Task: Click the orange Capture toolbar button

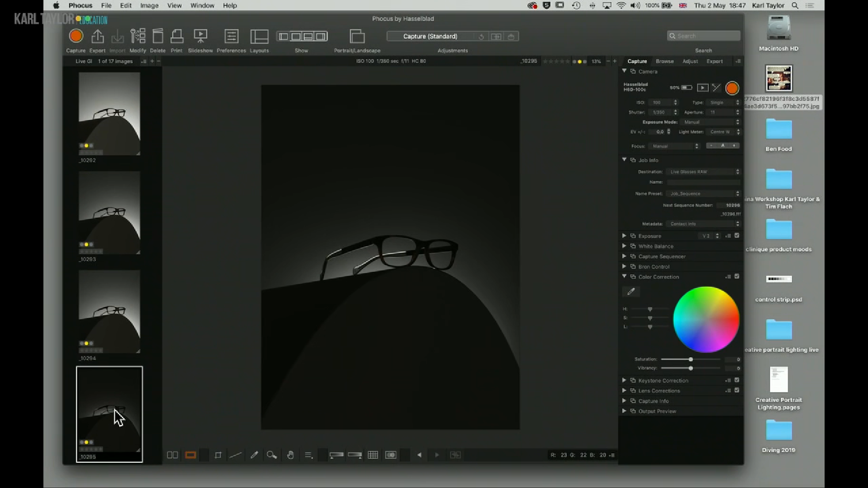Action: (76, 36)
